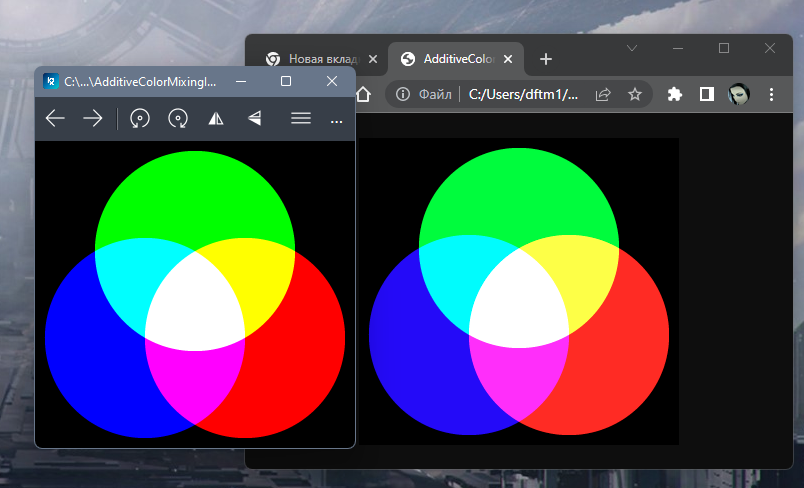Open the image viewer hamburger menu
Screen dimensions: 804x488
point(300,119)
